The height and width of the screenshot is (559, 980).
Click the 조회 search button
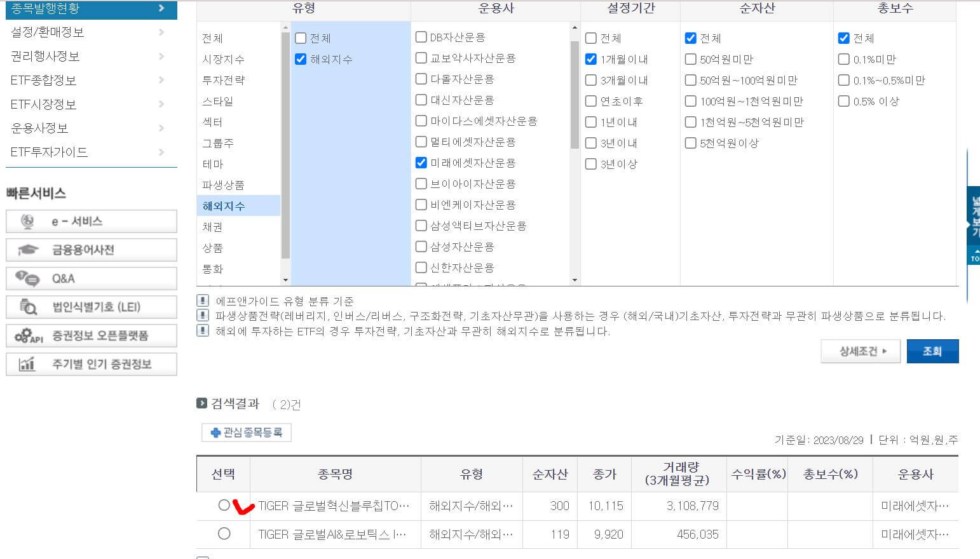[x=932, y=351]
